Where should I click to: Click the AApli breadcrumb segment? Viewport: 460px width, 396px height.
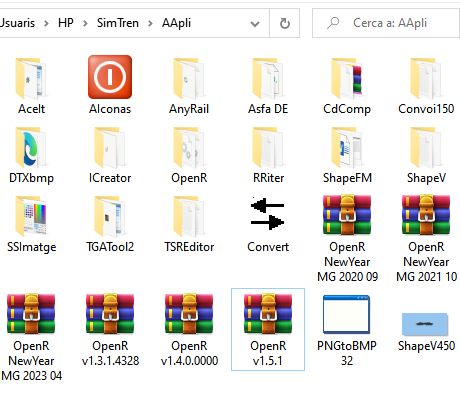point(176,23)
